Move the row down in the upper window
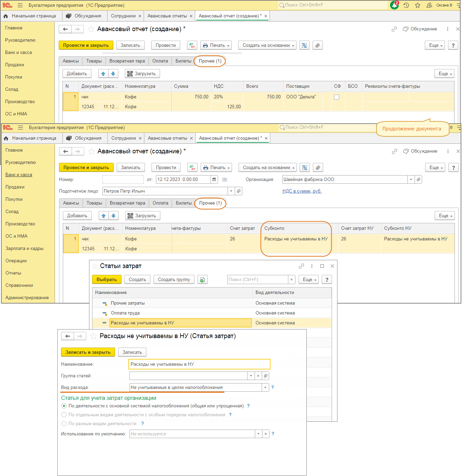This screenshot has height=476, width=462. [113, 74]
